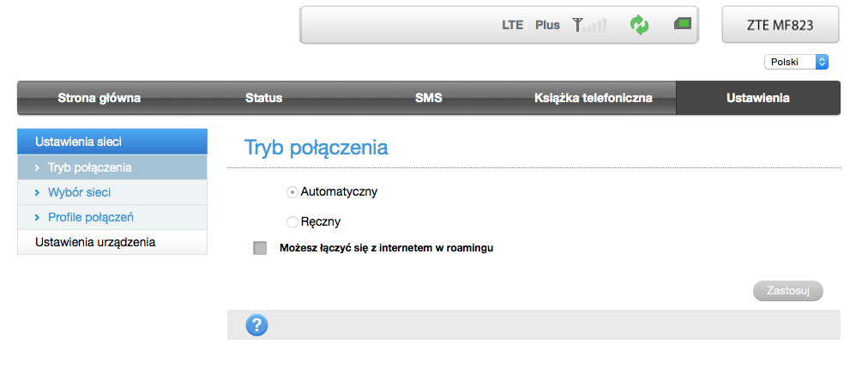Go to the Książka telefoniczna tab

594,98
